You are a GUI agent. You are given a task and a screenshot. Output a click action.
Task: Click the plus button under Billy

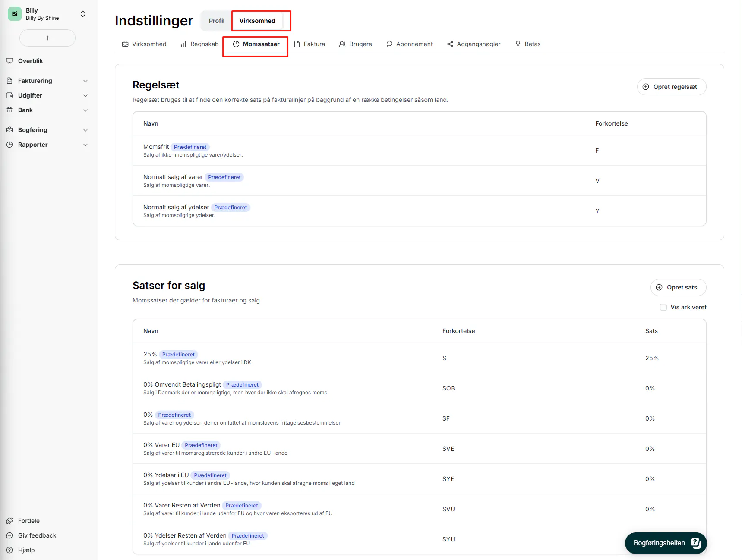point(47,38)
